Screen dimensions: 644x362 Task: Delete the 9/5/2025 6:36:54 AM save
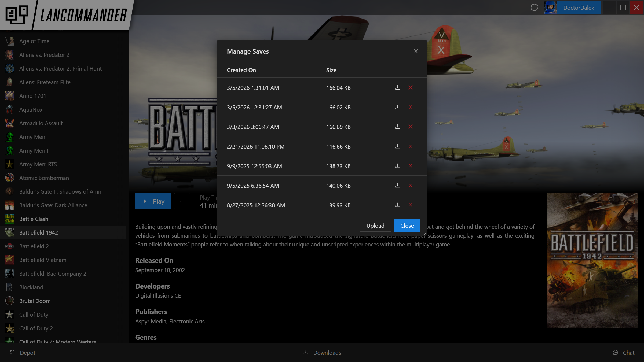(410, 186)
